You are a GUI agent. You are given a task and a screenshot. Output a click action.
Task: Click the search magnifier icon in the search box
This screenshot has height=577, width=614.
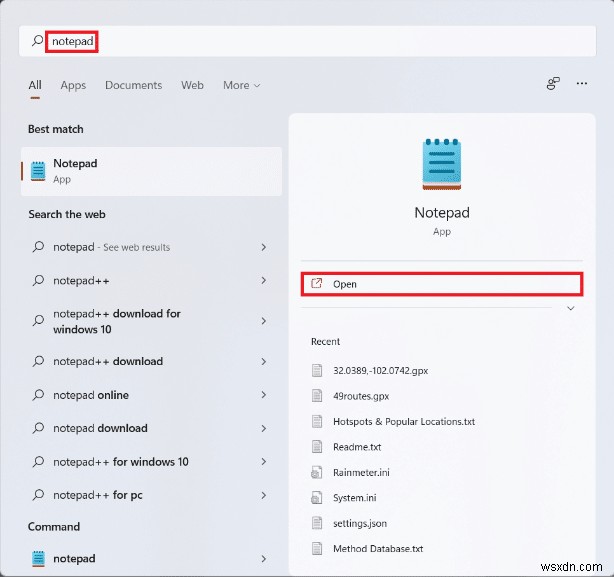pos(38,41)
